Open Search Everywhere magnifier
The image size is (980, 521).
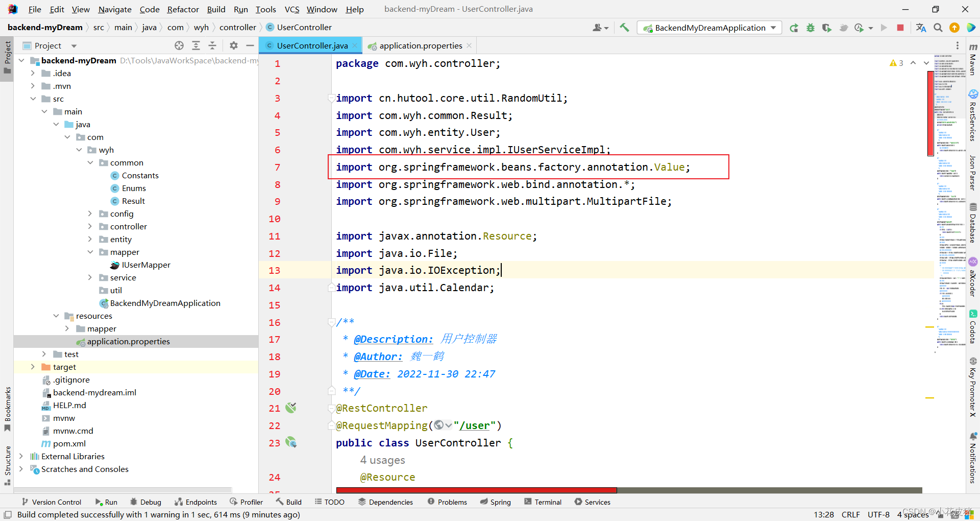click(938, 28)
